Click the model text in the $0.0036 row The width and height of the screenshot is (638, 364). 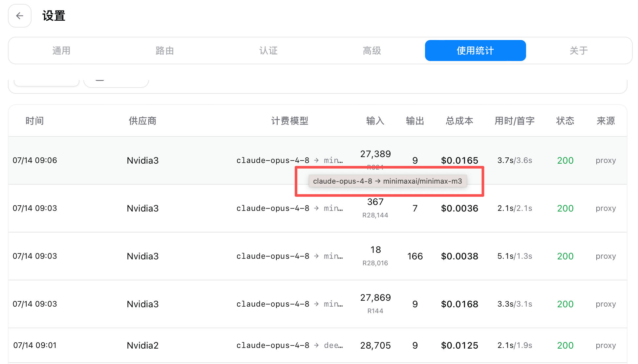(290, 208)
